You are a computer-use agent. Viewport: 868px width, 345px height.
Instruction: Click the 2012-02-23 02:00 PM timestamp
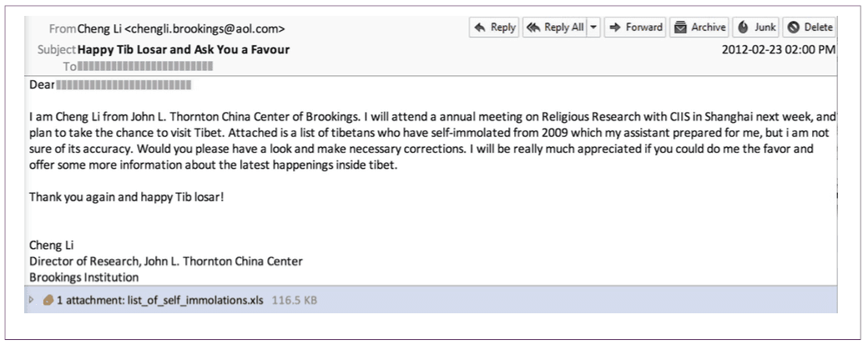tap(779, 49)
